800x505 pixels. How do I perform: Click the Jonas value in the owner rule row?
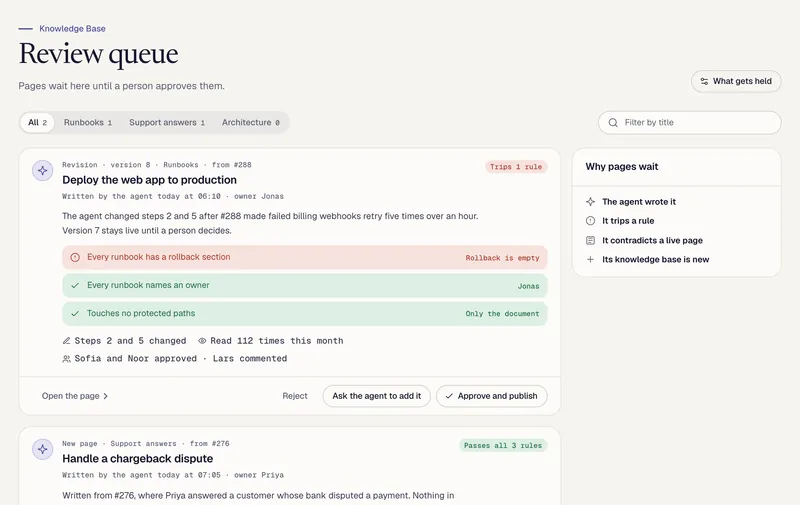coord(528,286)
